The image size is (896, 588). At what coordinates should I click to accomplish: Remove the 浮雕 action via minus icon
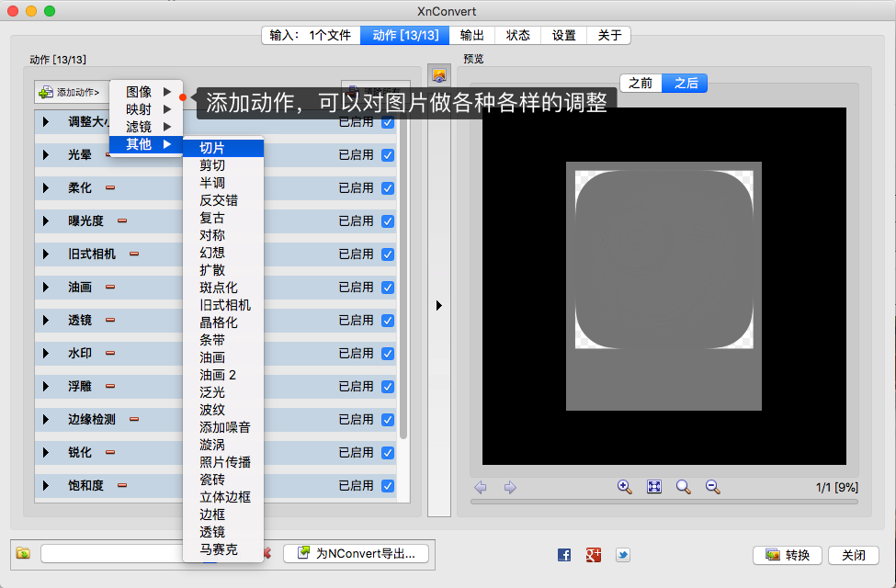click(110, 386)
